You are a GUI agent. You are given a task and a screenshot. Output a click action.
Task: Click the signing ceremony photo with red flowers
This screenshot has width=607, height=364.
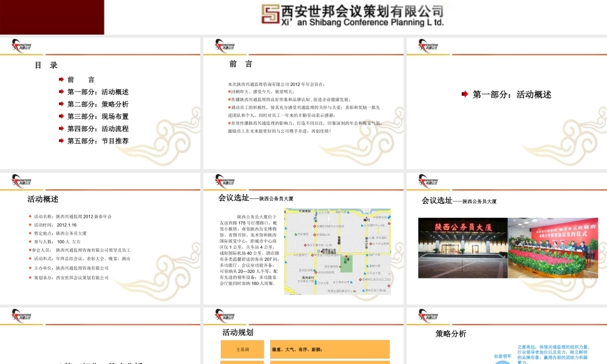click(553, 248)
